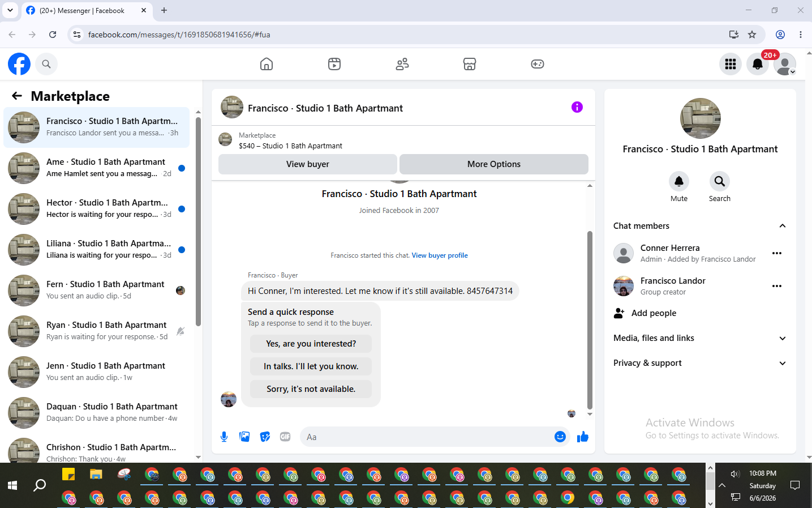
Task: Send quick response 'In talks. I'll let you know.'
Action: [x=311, y=366]
